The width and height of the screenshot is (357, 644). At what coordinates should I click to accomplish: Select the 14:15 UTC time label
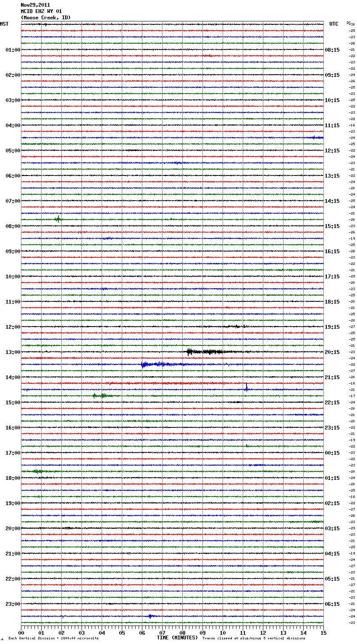click(332, 201)
